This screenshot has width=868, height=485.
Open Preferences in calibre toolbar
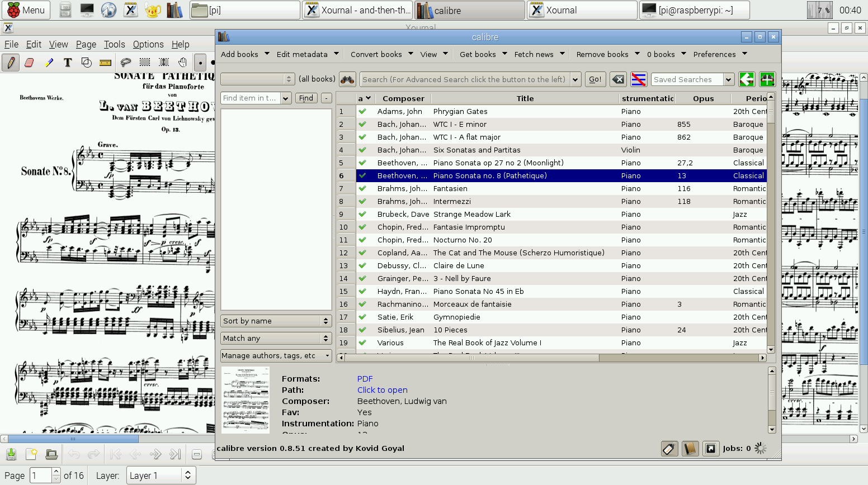coord(714,54)
